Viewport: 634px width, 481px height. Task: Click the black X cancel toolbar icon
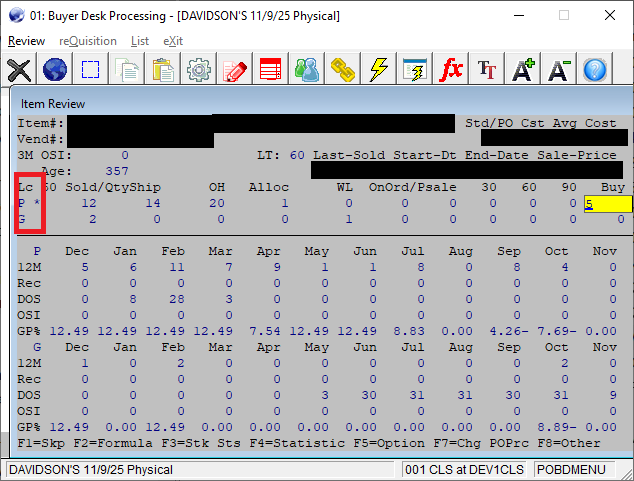pos(19,70)
